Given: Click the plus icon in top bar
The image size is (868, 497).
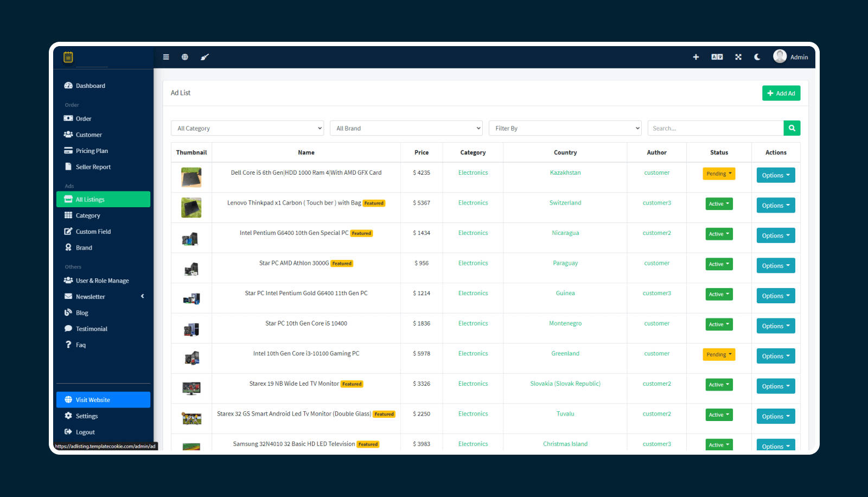Looking at the screenshot, I should point(696,57).
